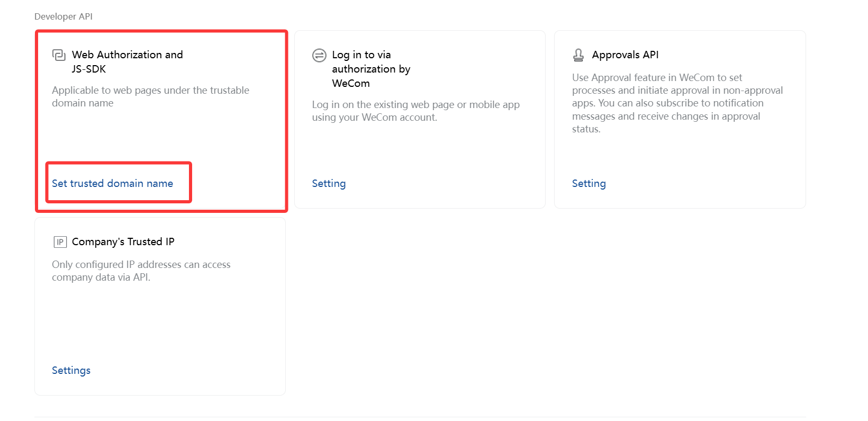Click description about configured IP addresses access
Viewport: 868px width, 421px height.
[141, 271]
